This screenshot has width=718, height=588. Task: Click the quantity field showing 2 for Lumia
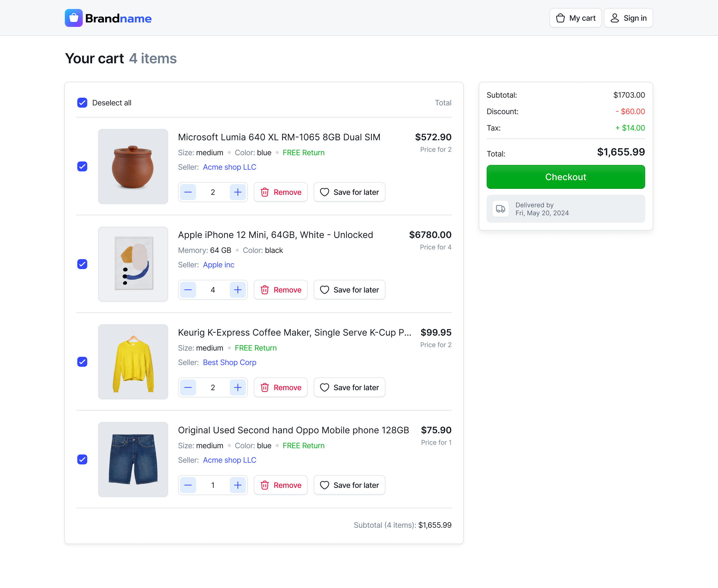[213, 192]
